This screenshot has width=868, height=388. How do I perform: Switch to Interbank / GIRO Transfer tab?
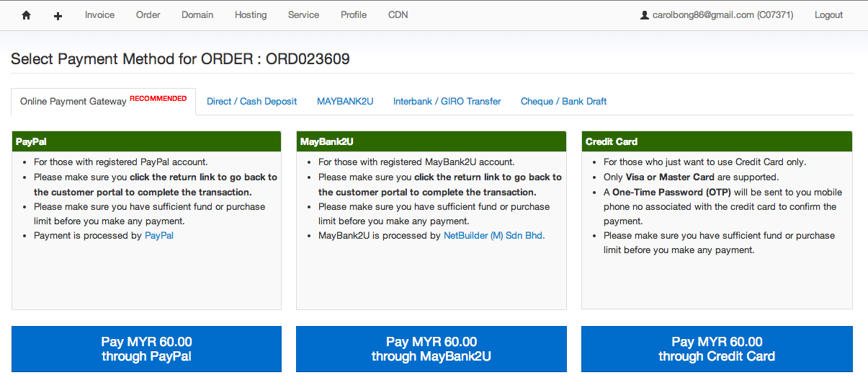pyautogui.click(x=447, y=102)
